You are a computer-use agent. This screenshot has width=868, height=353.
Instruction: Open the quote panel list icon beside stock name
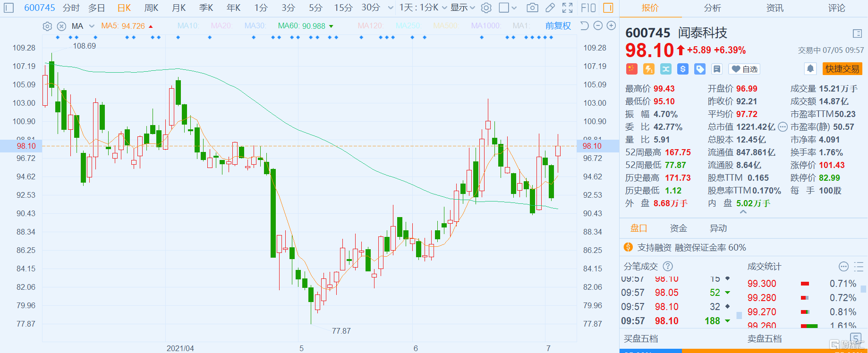pyautogui.click(x=857, y=33)
